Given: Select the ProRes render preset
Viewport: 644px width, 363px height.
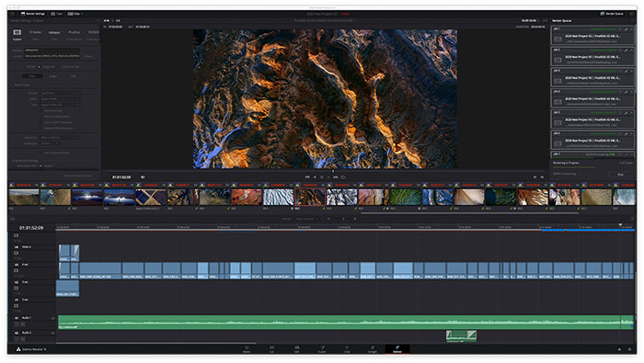Looking at the screenshot, I should 75,34.
